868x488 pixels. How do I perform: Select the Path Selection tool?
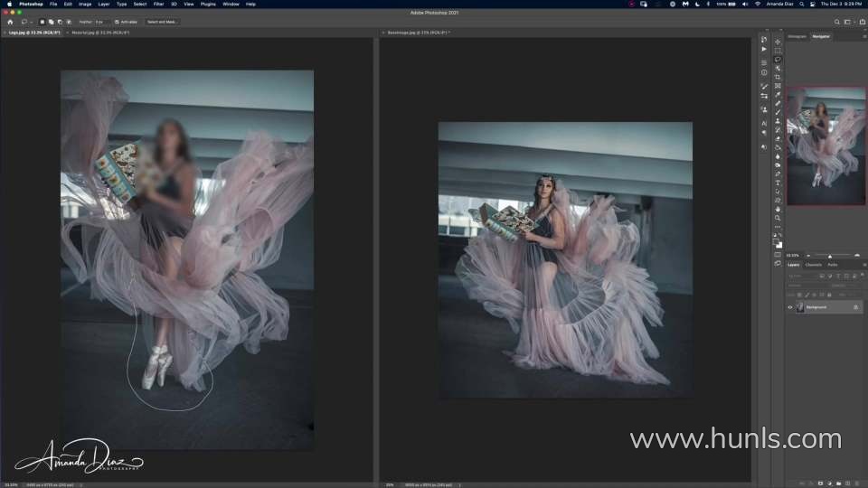click(778, 192)
